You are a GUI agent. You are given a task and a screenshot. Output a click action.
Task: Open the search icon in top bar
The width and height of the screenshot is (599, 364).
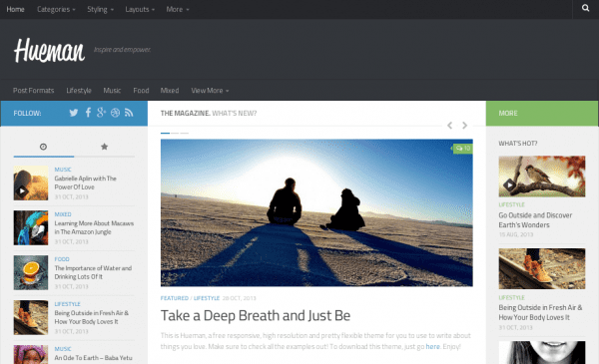[x=585, y=8]
